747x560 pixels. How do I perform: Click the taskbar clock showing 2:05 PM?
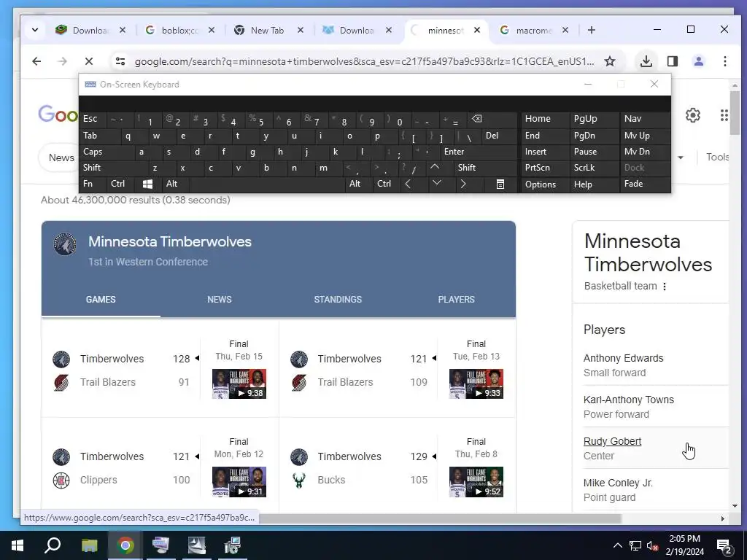coord(684,545)
